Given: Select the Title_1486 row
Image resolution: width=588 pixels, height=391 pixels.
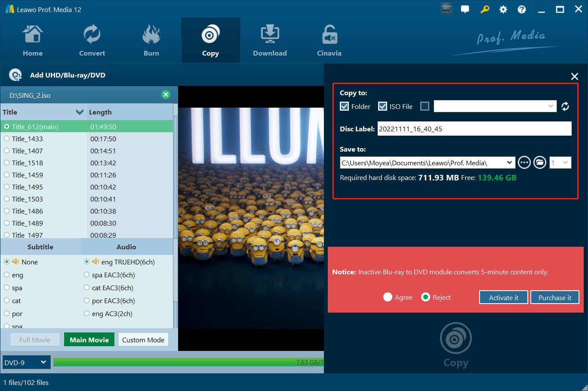Looking at the screenshot, I should pos(86,211).
